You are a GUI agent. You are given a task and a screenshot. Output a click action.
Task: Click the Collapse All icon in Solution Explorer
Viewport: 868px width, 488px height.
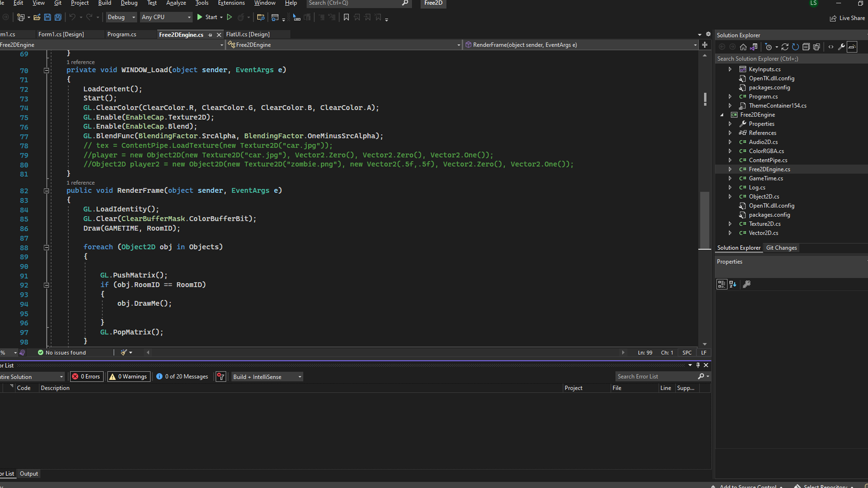806,47
